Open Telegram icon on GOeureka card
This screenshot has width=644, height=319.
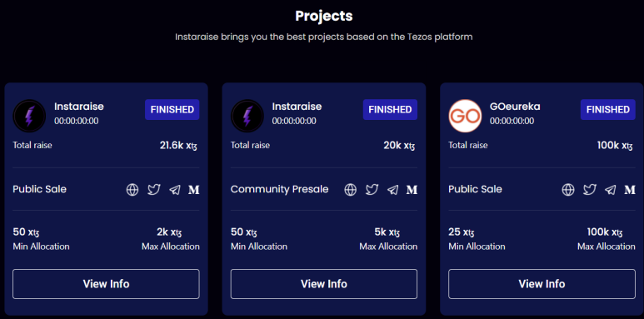pos(611,190)
